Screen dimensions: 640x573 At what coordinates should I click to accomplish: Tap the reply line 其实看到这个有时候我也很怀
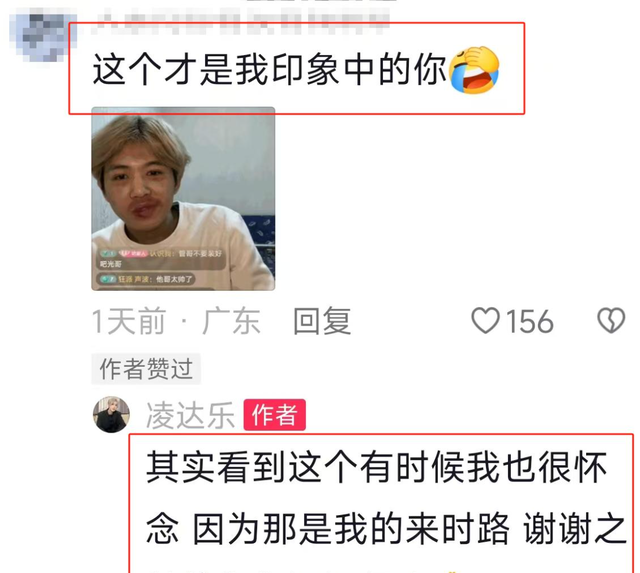click(x=377, y=468)
